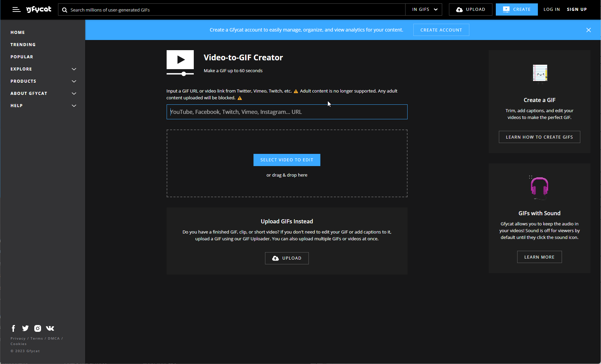
Task: Focus the GIF search field
Action: coord(232,9)
